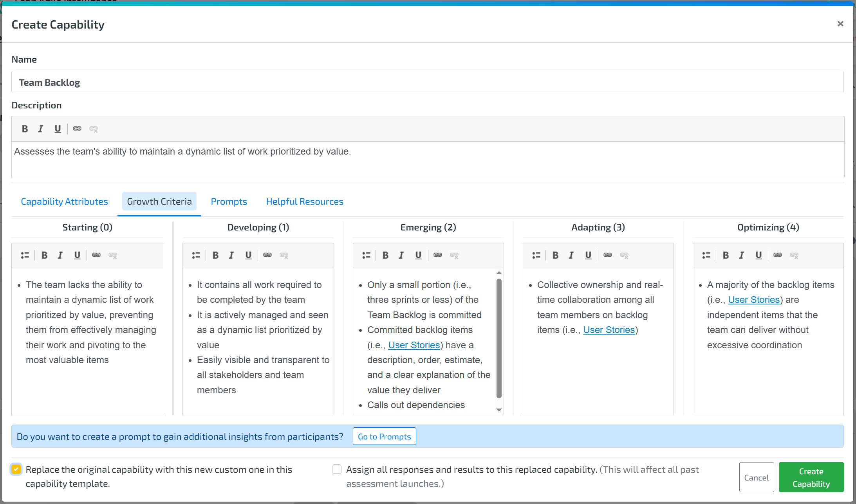Click the green Create Capability button
This screenshot has width=856, height=504.
811,477
